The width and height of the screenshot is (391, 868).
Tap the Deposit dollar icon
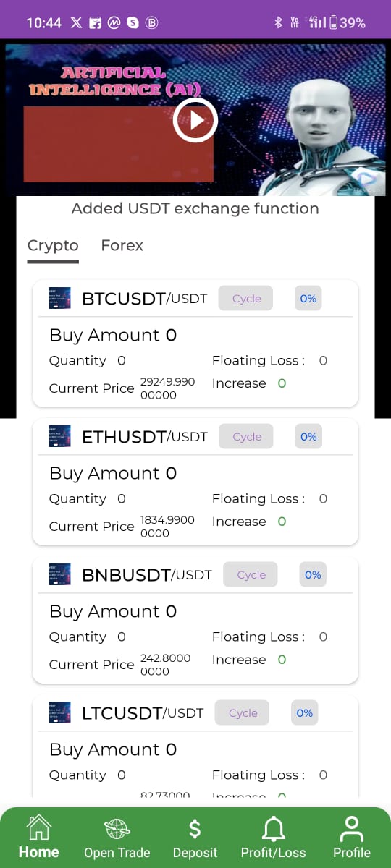pyautogui.click(x=195, y=828)
